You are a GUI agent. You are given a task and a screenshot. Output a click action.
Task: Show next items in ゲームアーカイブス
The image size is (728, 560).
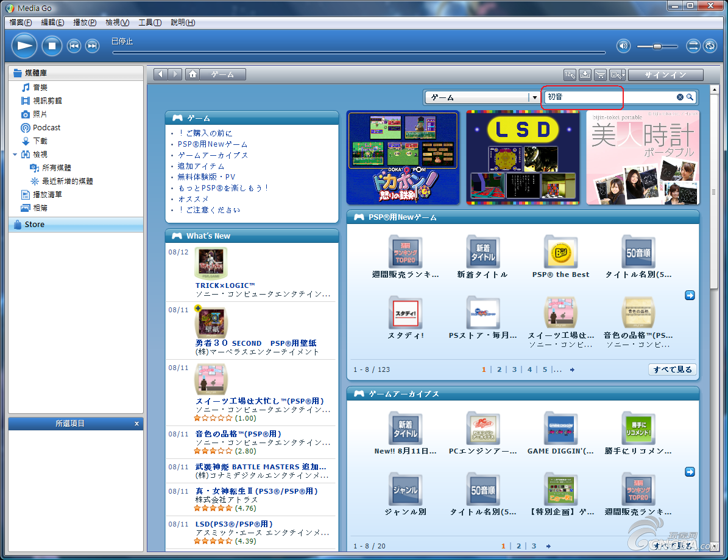coord(690,472)
